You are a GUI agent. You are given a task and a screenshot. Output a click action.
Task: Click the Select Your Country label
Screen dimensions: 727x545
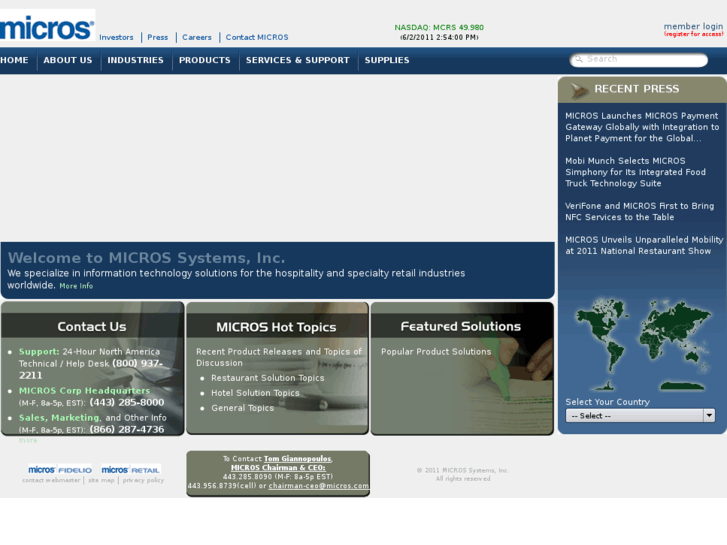coord(607,402)
